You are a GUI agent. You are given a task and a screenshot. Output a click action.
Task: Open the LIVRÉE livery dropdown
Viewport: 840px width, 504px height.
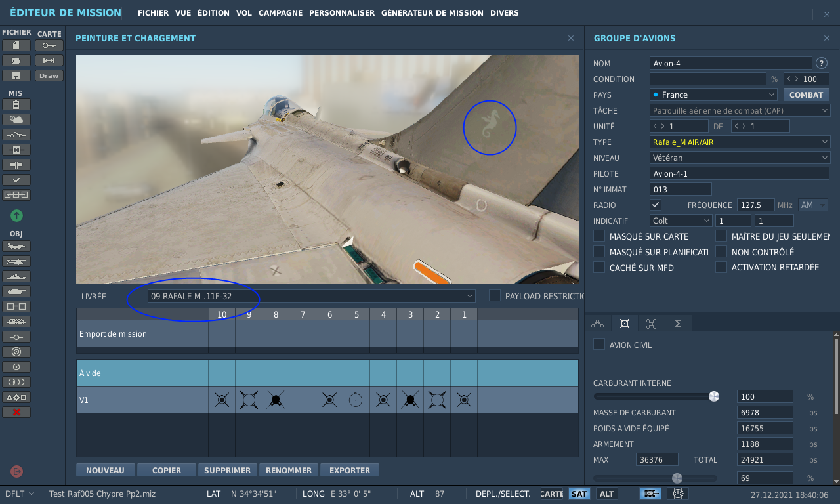pyautogui.click(x=312, y=296)
